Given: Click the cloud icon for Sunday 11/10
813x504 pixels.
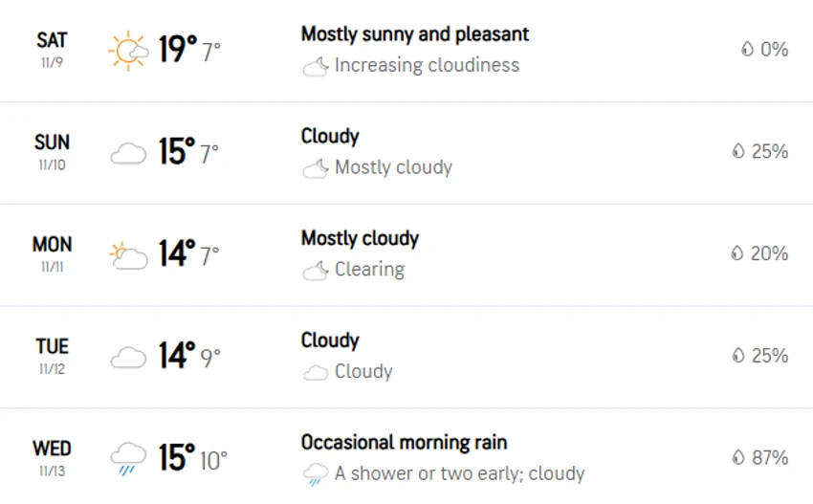Looking at the screenshot, I should [x=128, y=154].
